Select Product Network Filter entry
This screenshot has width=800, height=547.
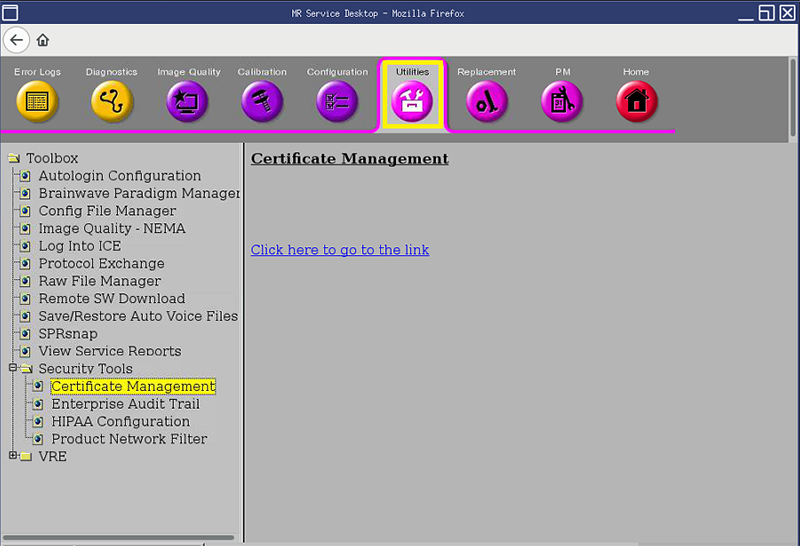click(129, 439)
